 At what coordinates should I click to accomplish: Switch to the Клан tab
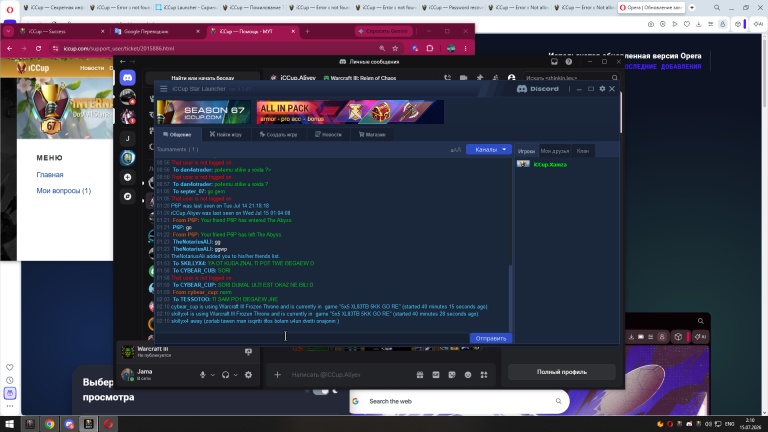pyautogui.click(x=582, y=151)
